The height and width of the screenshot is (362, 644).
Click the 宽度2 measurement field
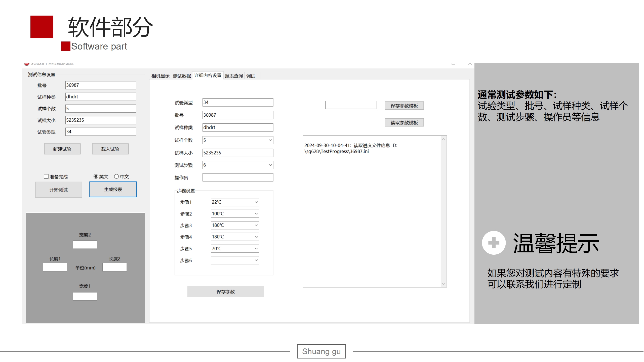pos(85,245)
